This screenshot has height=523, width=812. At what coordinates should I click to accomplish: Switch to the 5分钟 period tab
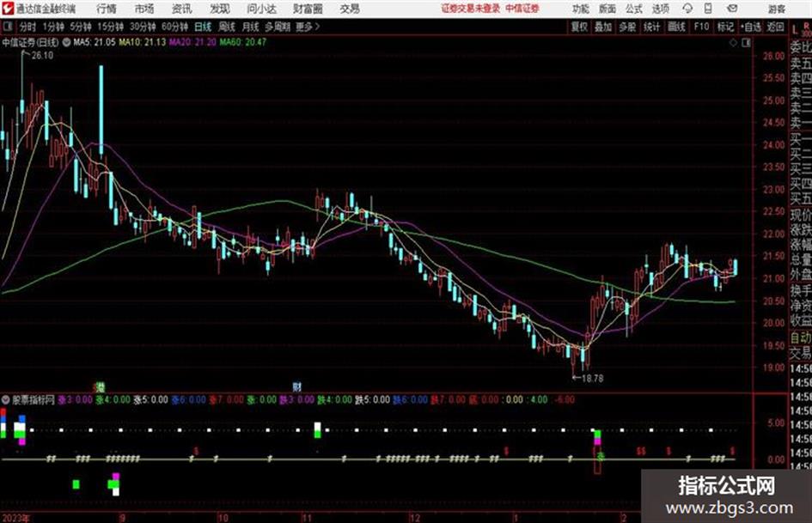(x=80, y=27)
